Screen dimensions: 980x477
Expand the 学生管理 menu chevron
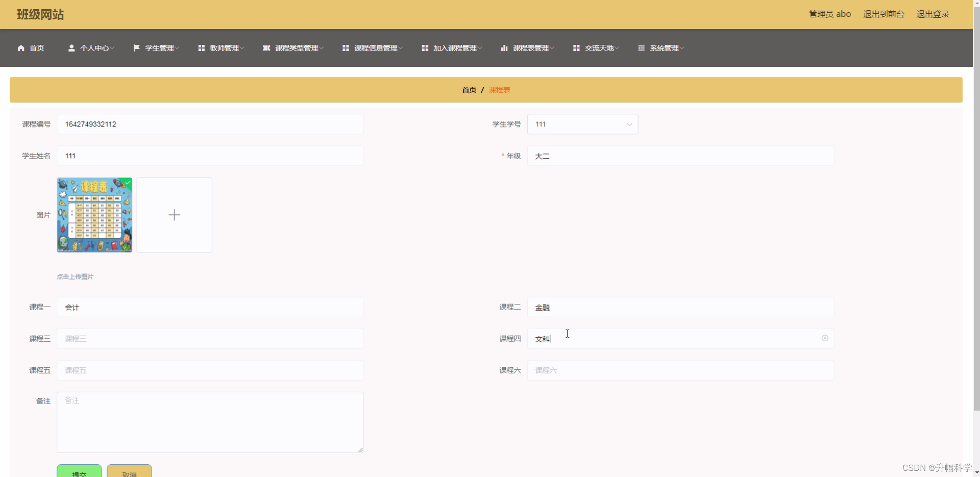click(x=177, y=48)
